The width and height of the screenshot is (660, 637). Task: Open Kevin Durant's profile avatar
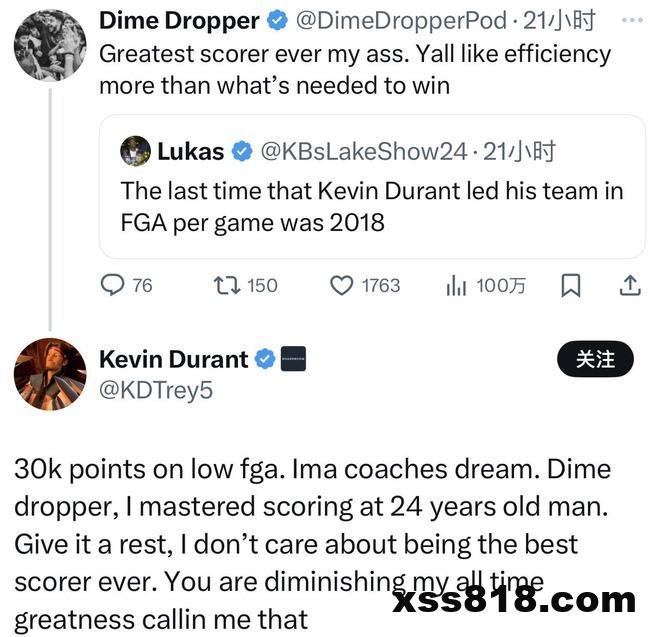[x=50, y=374]
